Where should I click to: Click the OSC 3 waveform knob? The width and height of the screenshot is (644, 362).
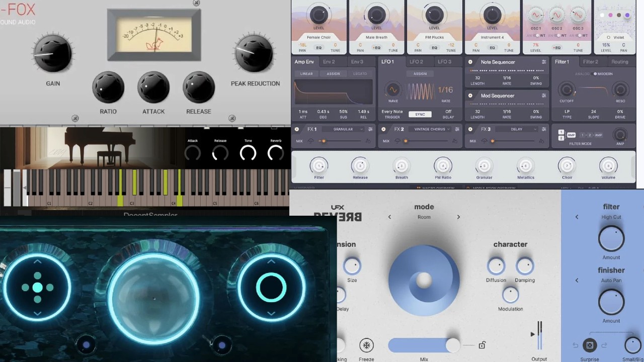pyautogui.click(x=578, y=15)
